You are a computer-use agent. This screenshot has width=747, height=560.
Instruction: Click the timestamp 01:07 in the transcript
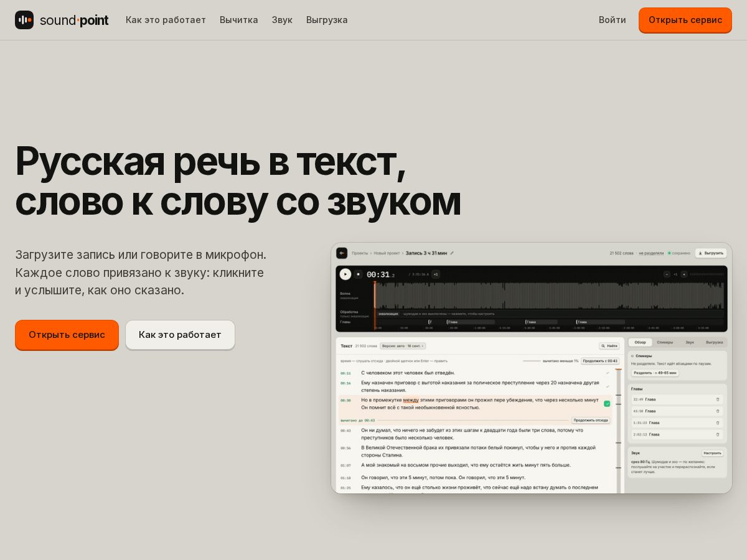click(x=345, y=465)
